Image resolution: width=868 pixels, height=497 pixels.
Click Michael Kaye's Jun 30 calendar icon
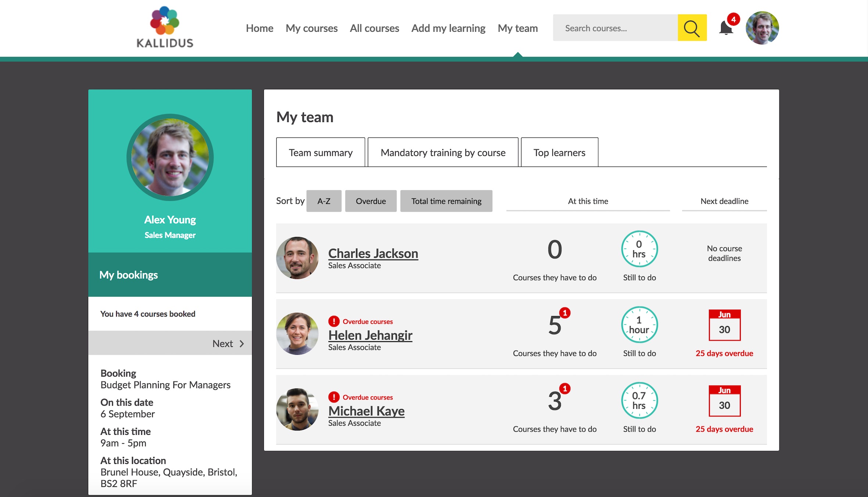724,401
